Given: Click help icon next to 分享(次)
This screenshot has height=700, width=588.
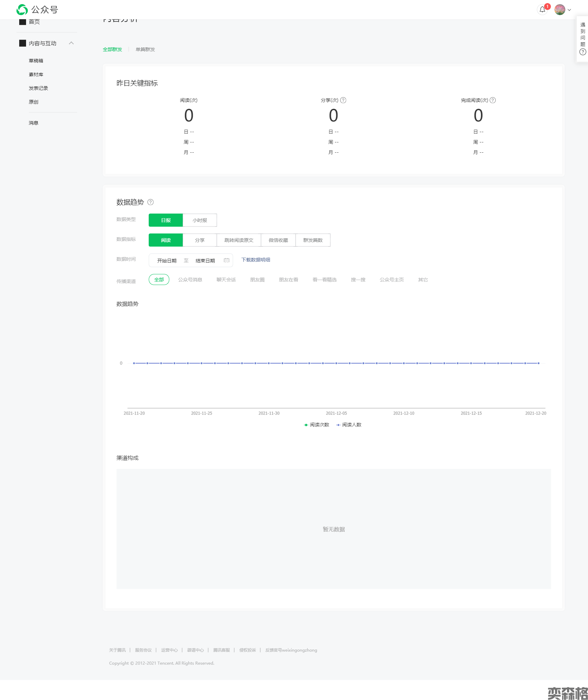Looking at the screenshot, I should click(343, 100).
